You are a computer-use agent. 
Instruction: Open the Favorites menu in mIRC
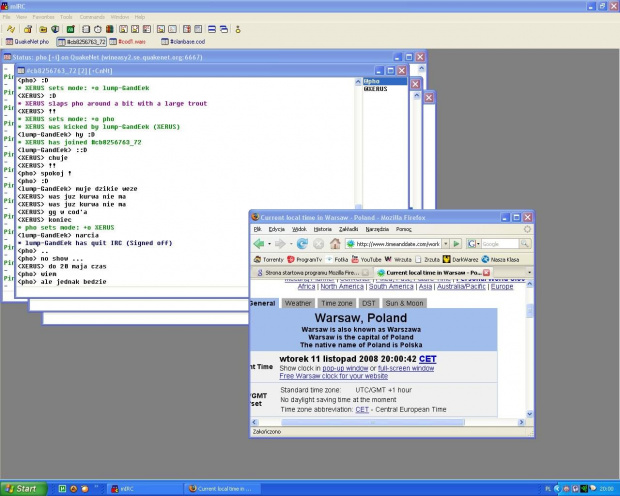coord(43,17)
